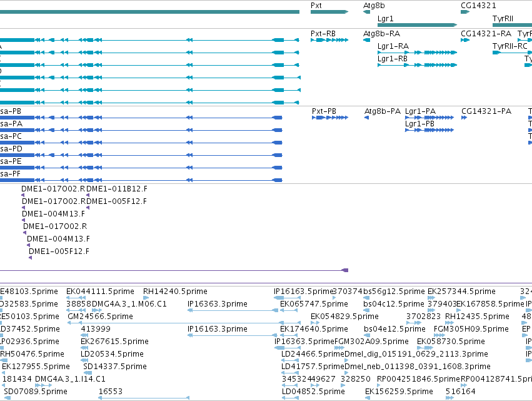Click the 413999 EST feature

[x=84, y=335]
